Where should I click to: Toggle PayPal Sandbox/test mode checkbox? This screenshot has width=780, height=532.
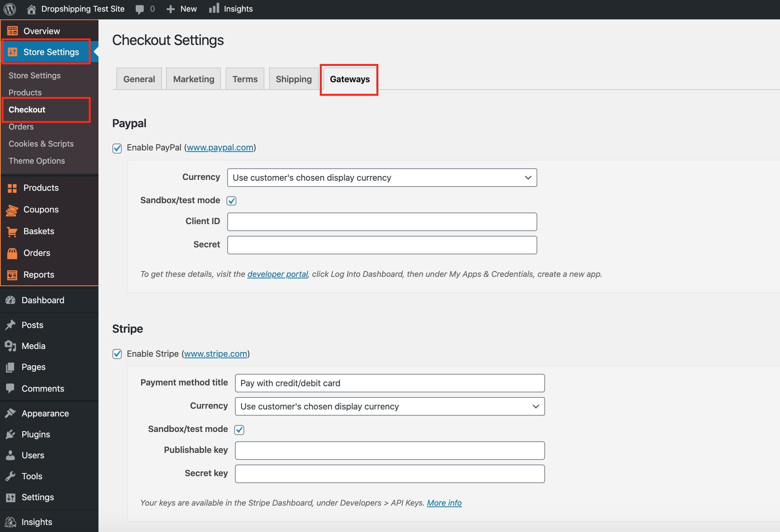click(231, 200)
